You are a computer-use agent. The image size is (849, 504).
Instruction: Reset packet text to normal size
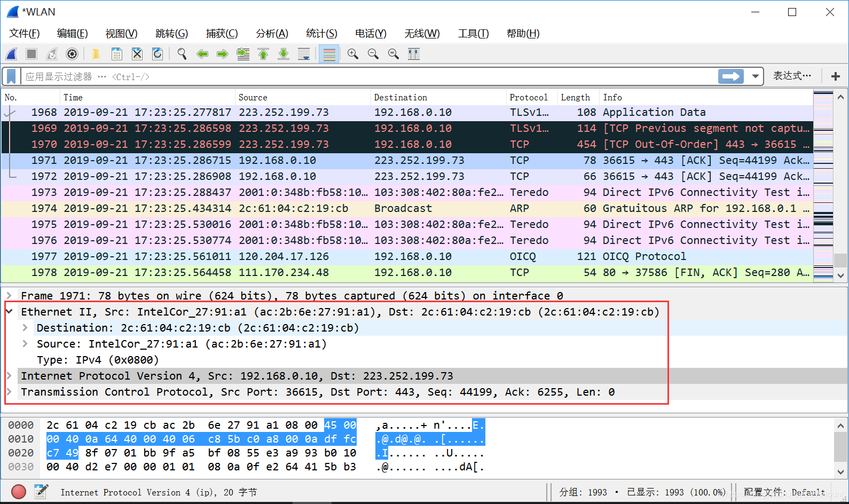point(394,54)
